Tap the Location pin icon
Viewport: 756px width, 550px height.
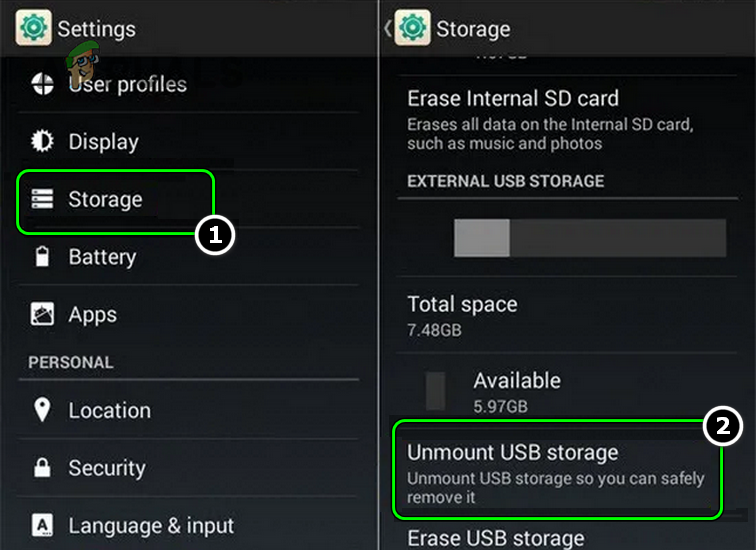coord(43,410)
